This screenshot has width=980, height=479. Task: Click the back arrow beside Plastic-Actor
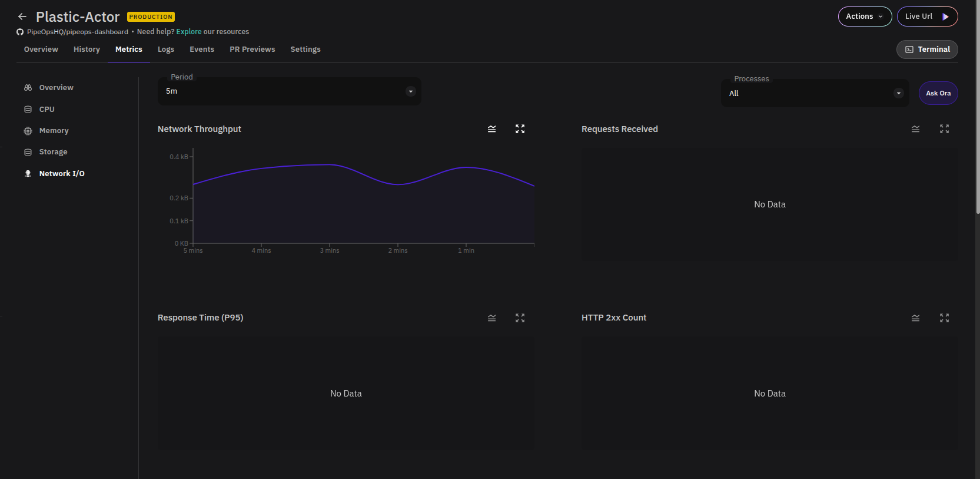coord(22,16)
